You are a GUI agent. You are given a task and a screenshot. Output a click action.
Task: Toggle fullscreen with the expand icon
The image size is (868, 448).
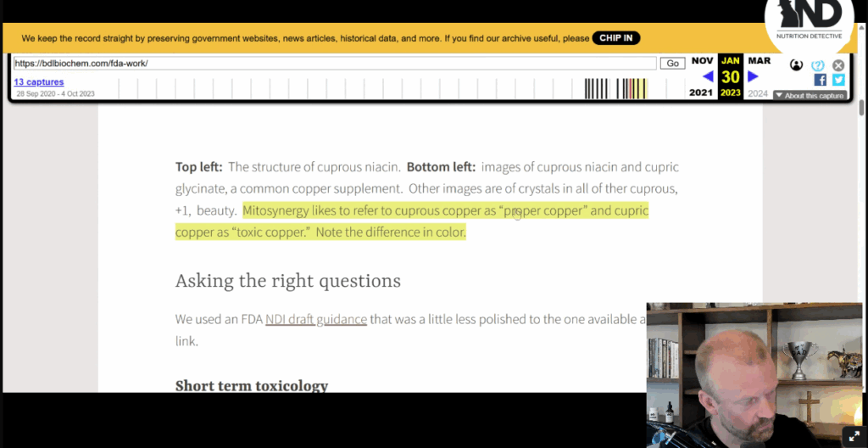point(854,436)
